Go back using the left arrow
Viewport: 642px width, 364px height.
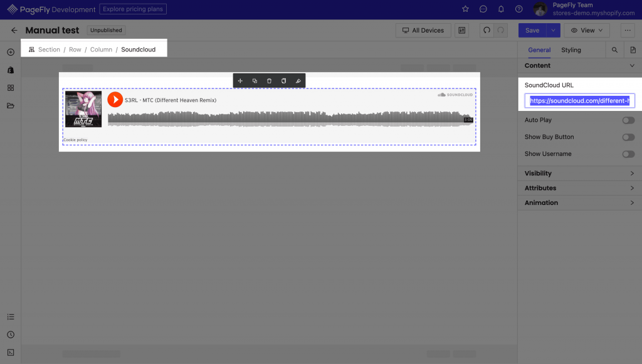pyautogui.click(x=14, y=30)
